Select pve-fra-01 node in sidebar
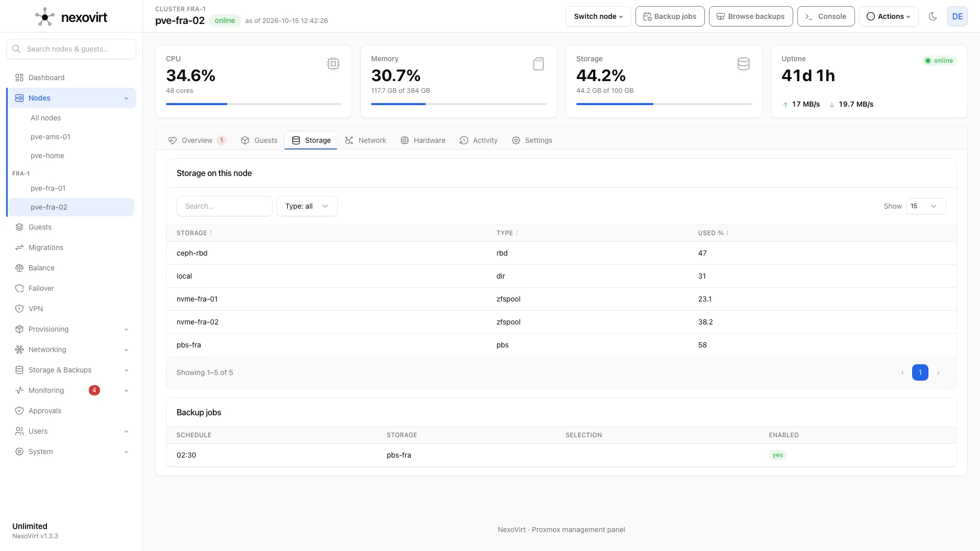The height and width of the screenshot is (551, 980). pos(71,188)
